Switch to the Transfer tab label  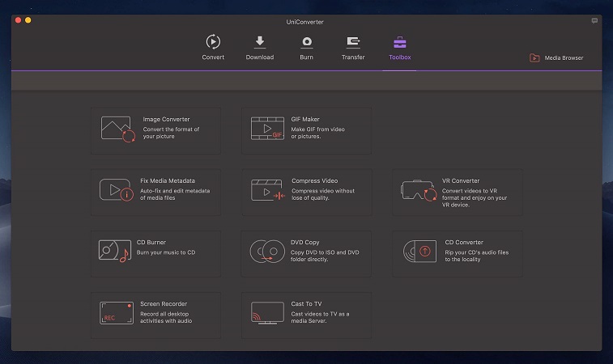point(353,57)
